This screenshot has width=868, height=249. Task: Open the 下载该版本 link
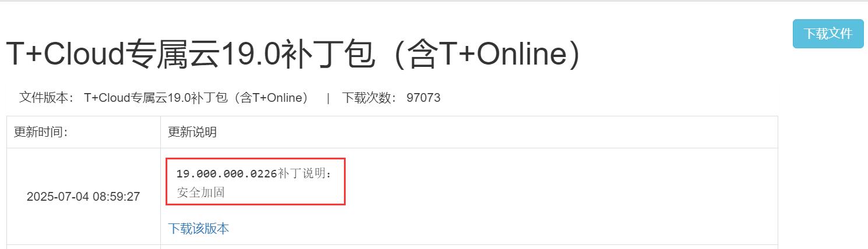(x=199, y=229)
